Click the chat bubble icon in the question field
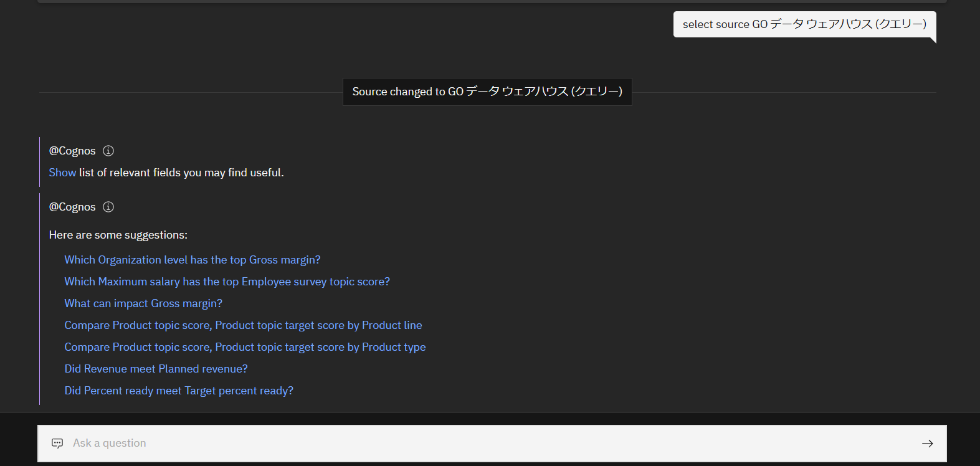Screen dimensions: 980x466 point(57,443)
